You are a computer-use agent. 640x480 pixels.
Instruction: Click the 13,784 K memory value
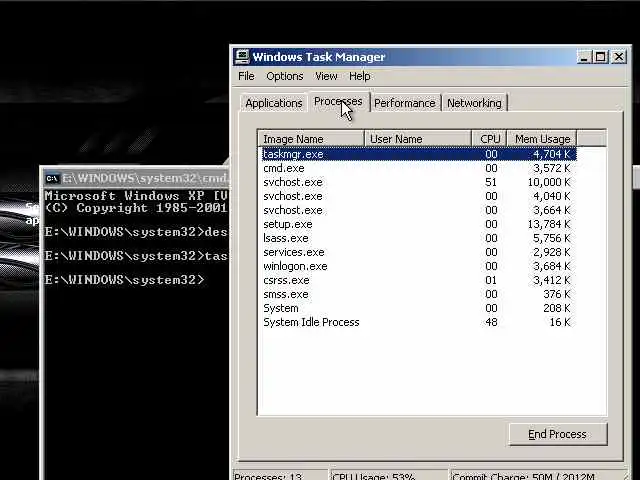tap(549, 224)
